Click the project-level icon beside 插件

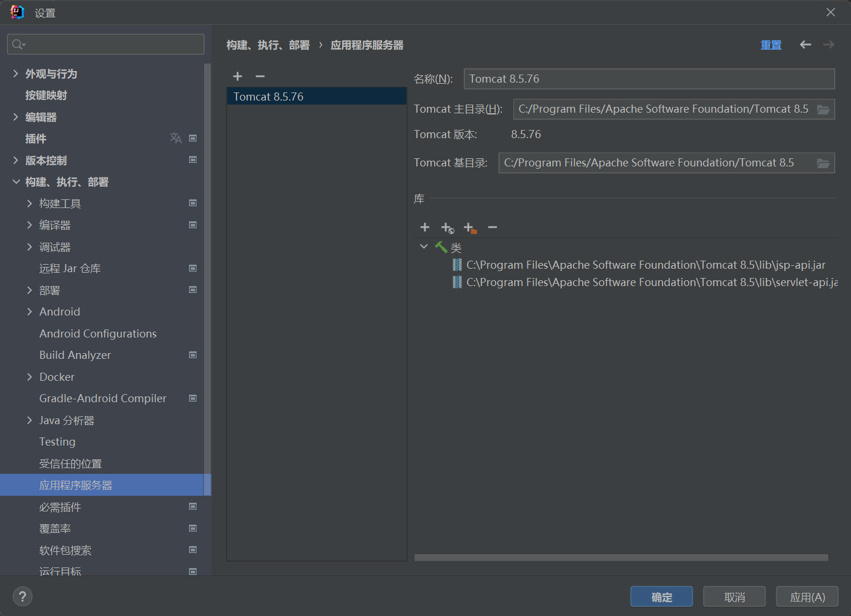[x=193, y=138]
